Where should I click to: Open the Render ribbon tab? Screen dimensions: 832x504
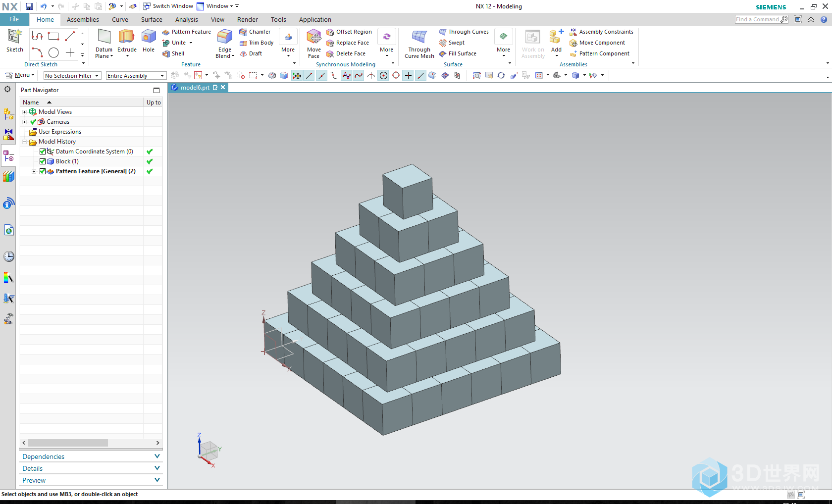coord(247,20)
